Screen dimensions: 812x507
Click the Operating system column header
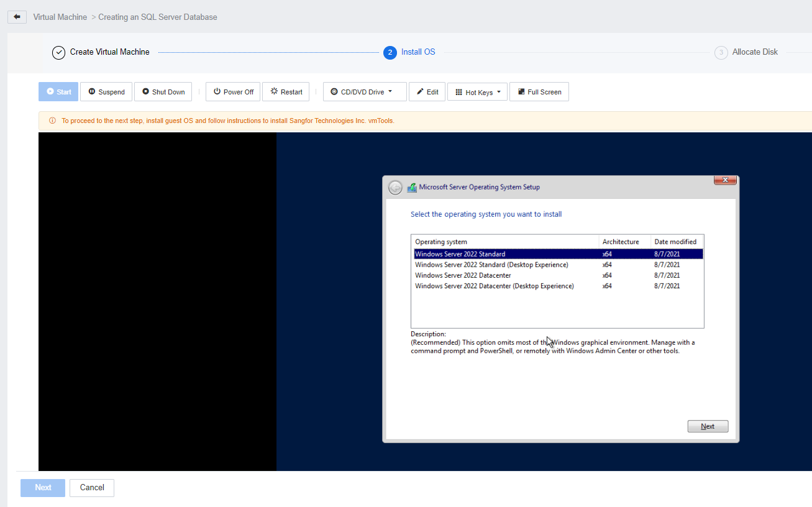(x=505, y=242)
